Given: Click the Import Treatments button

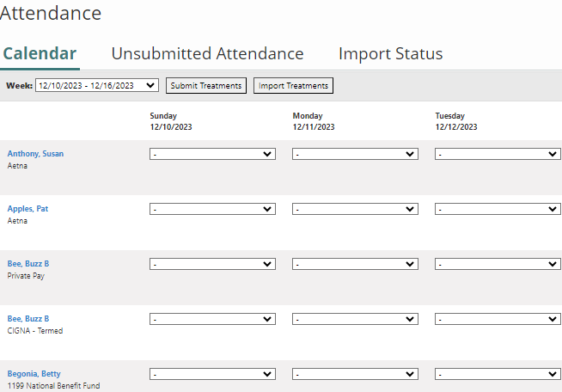Looking at the screenshot, I should point(293,86).
